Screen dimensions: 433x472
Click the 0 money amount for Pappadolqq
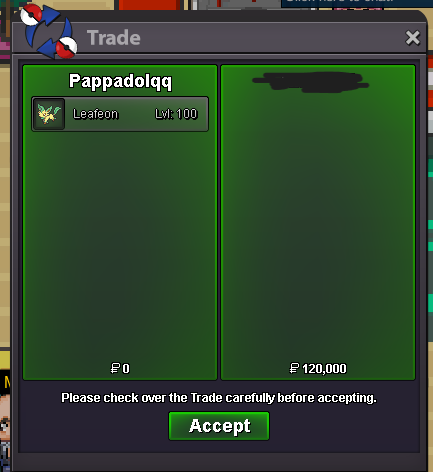pyautogui.click(x=126, y=369)
